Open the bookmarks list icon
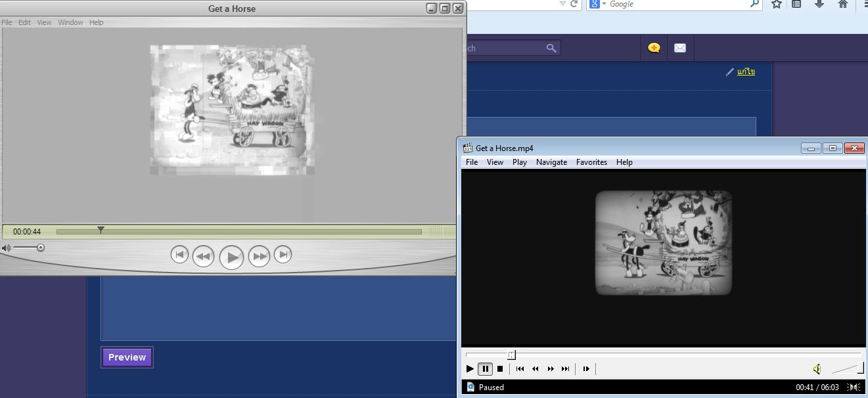 coord(796,4)
